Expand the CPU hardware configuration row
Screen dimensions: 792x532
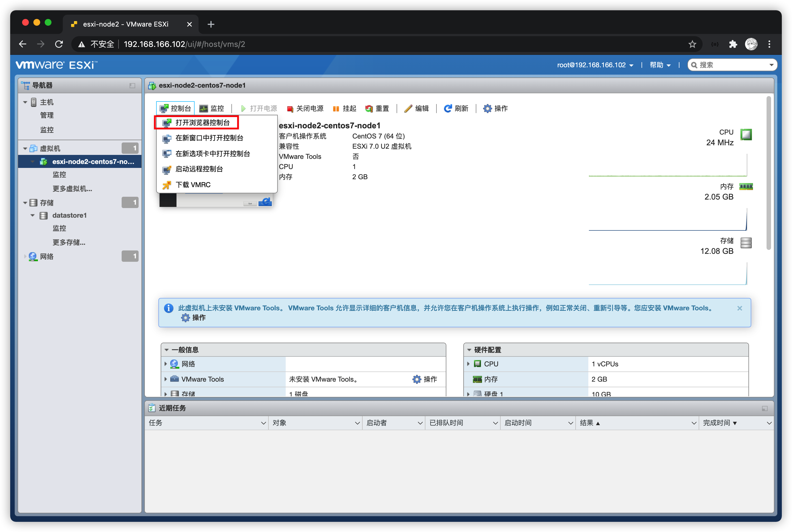[468, 364]
